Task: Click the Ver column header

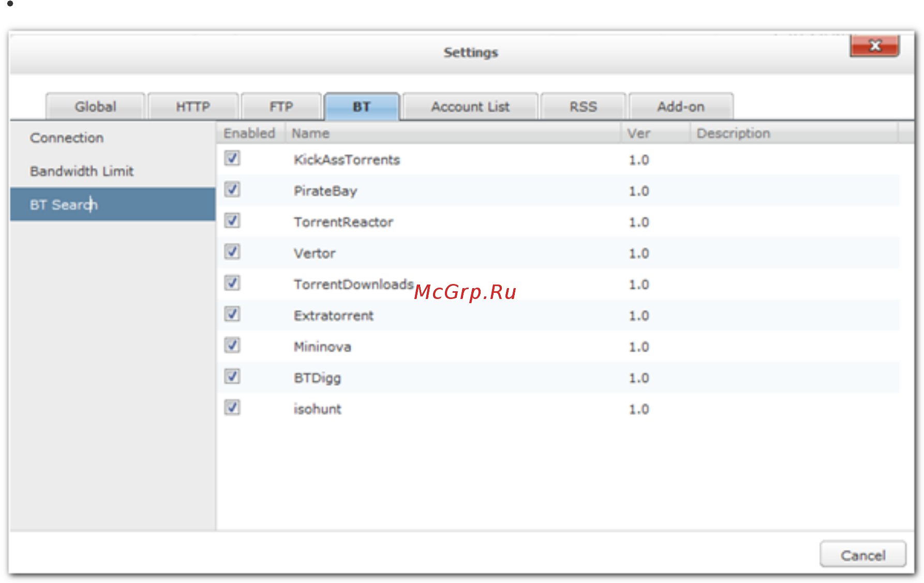Action: click(655, 133)
